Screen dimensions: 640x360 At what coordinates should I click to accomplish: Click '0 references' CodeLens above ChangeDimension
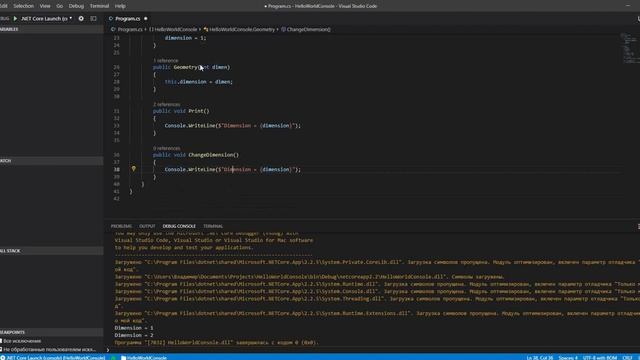[167, 148]
